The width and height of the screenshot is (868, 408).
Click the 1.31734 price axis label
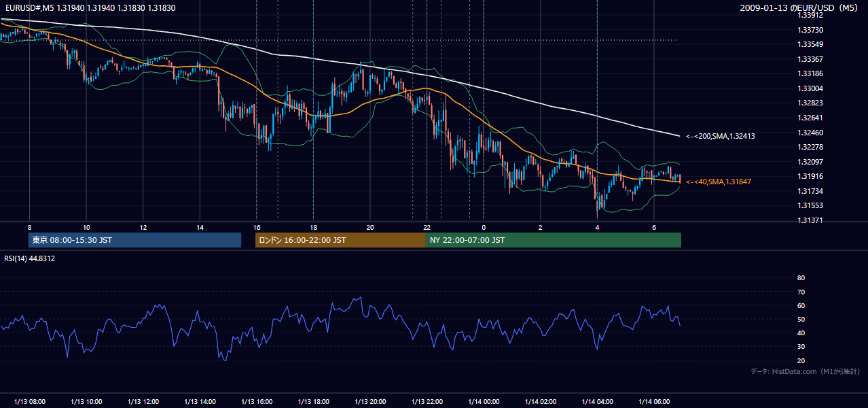pos(810,191)
